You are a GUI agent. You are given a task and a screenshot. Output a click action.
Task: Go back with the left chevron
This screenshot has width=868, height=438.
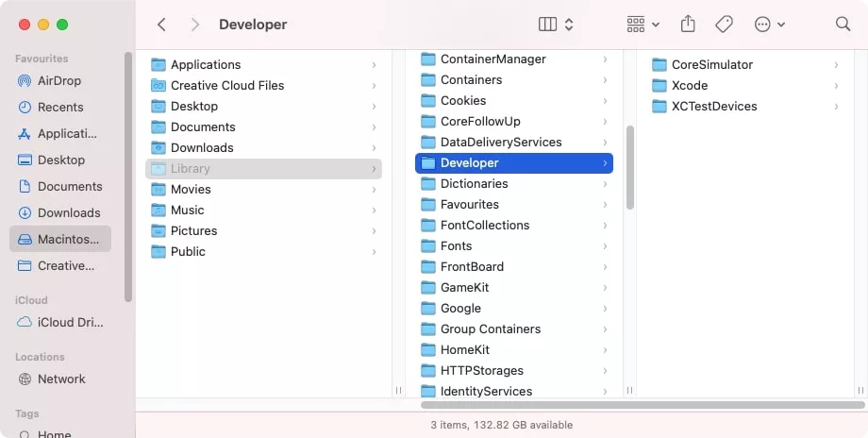[161, 25]
